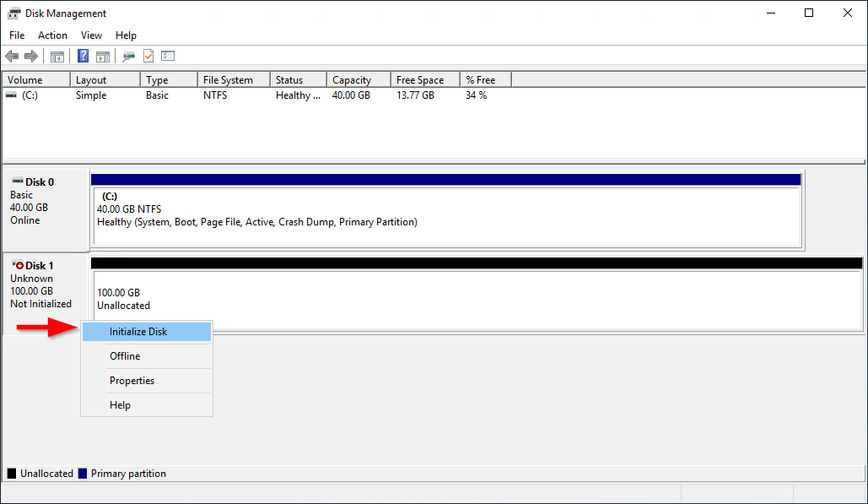The image size is (868, 504).
Task: Click the red checkmark document toolbar icon
Action: coord(147,56)
